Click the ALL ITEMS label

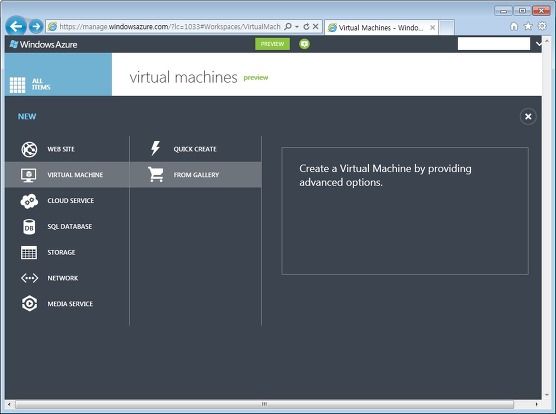[x=41, y=84]
